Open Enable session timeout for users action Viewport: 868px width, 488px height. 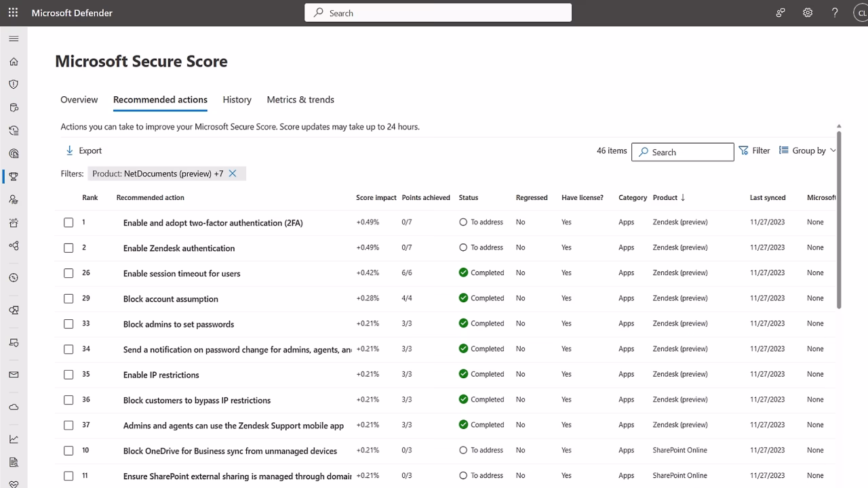[182, 273]
